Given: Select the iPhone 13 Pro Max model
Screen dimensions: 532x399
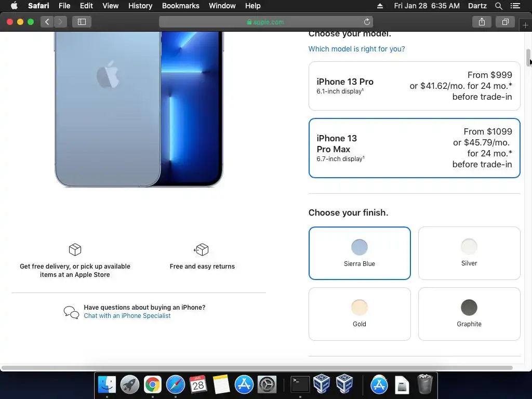Looking at the screenshot, I should (x=414, y=148).
